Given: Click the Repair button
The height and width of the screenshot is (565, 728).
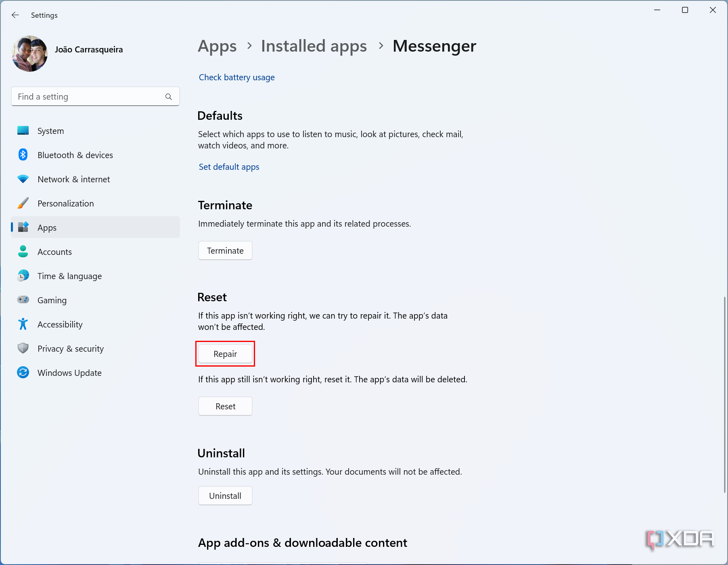Looking at the screenshot, I should (x=225, y=354).
